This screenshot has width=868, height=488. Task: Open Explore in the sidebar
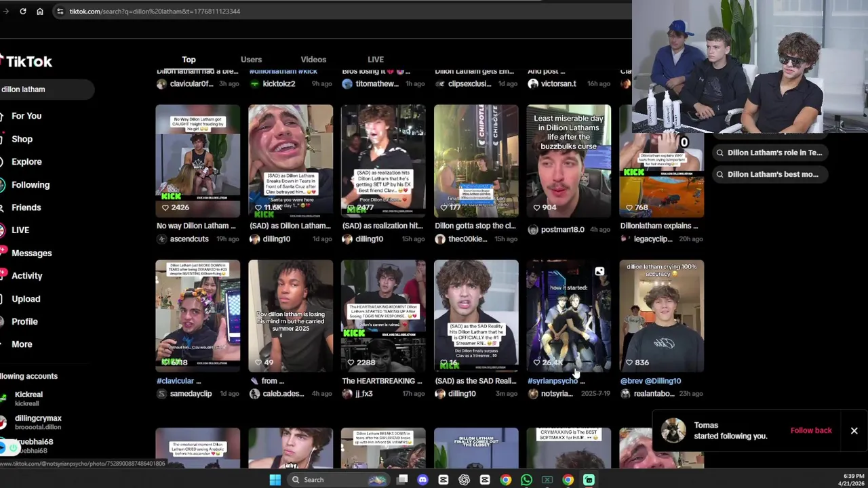point(26,162)
